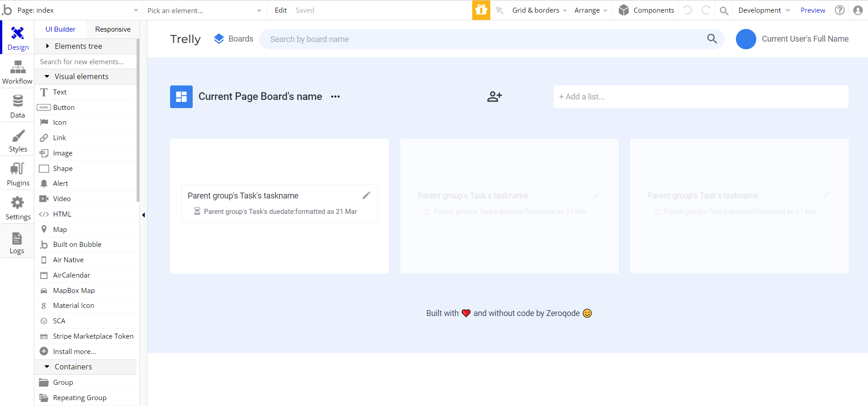
Task: Click the hourglass icon on first task
Action: [197, 211]
